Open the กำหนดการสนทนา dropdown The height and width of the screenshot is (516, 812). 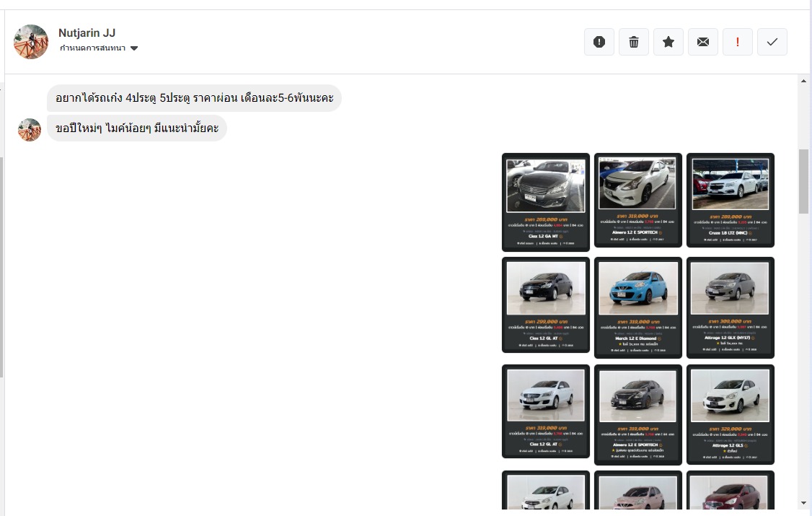[98, 48]
